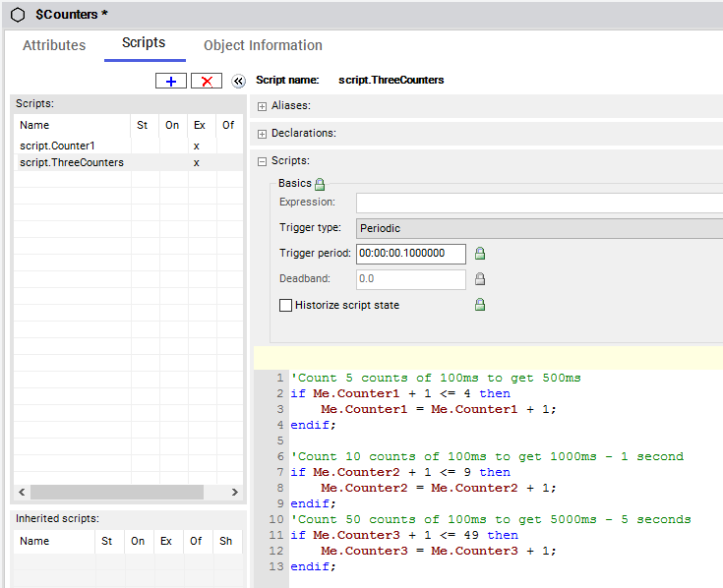This screenshot has height=588, width=723.
Task: Click inside the Expression text field
Action: tap(539, 203)
